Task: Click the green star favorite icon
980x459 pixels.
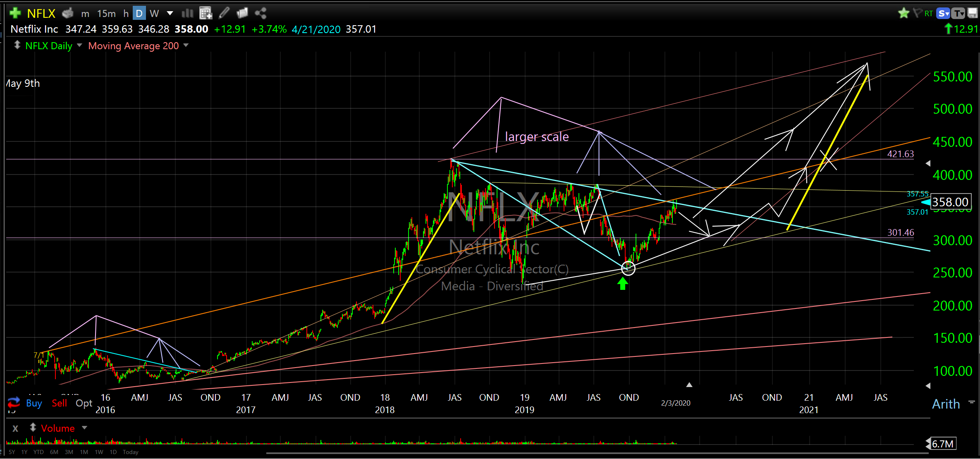Action: click(x=904, y=13)
